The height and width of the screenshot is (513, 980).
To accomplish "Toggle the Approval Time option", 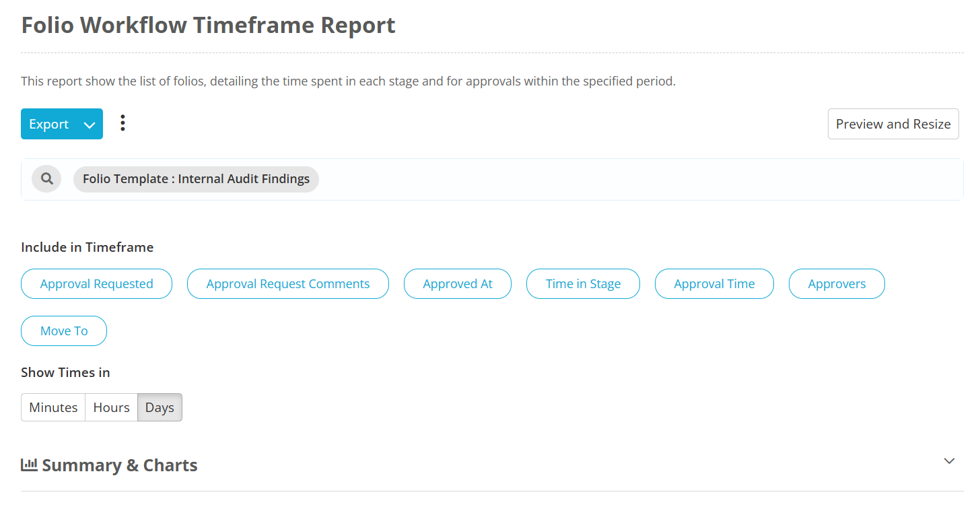I will click(x=714, y=283).
